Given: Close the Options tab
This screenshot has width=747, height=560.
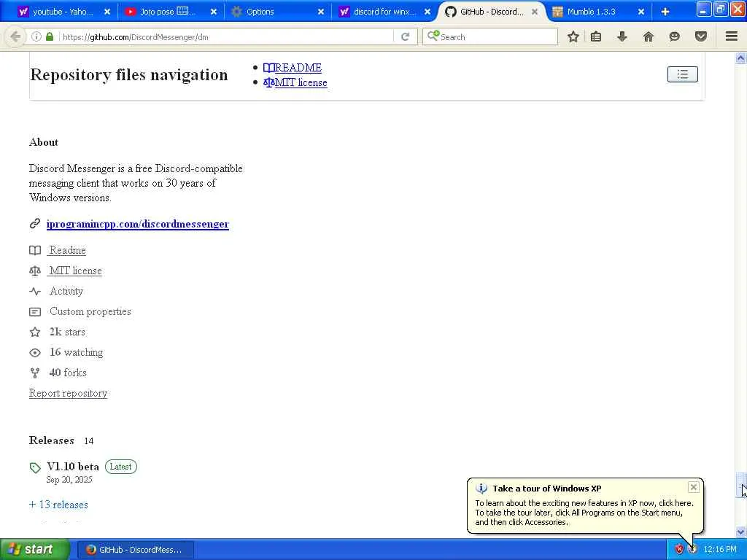Looking at the screenshot, I should tap(321, 12).
